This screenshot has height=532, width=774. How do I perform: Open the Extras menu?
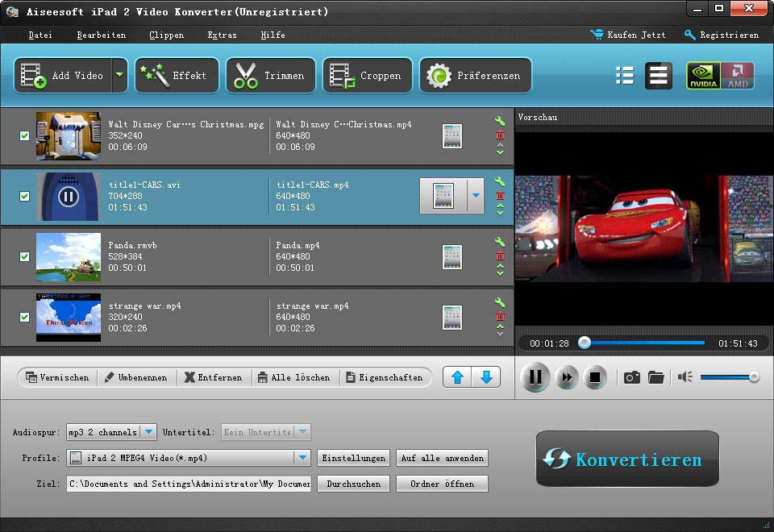(x=222, y=35)
